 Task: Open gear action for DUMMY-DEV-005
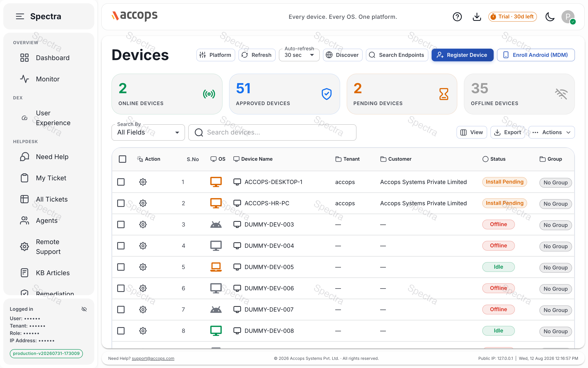point(143,267)
